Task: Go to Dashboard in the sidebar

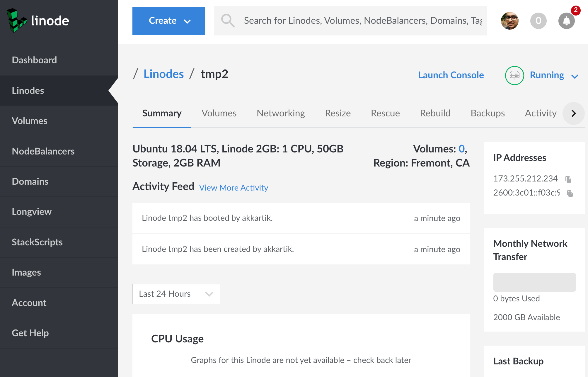Action: click(x=59, y=60)
